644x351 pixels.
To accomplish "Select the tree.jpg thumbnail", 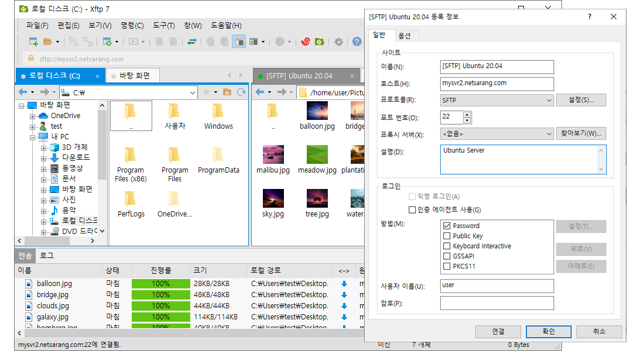I will [317, 198].
